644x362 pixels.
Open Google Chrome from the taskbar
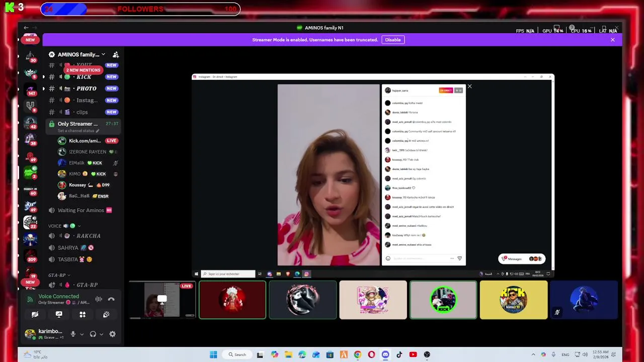358,354
